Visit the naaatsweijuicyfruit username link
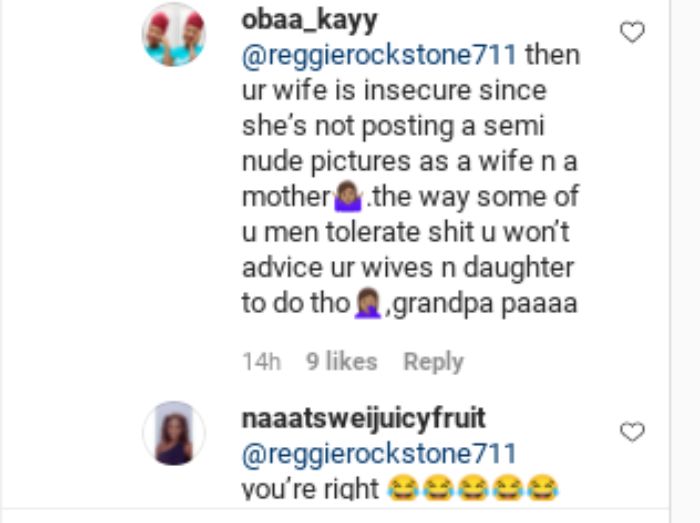The width and height of the screenshot is (700, 523). [363, 418]
